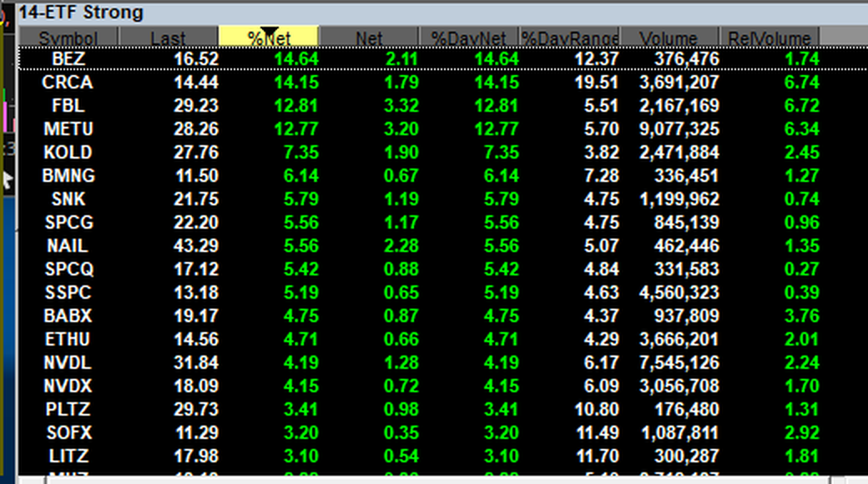This screenshot has width=868, height=484.
Task: Select the SSPC symbol
Action: 68,292
